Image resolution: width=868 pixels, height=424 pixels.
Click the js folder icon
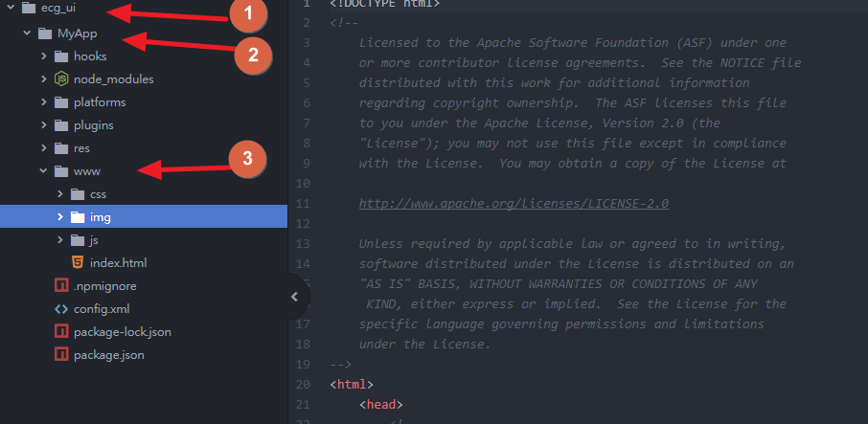[x=78, y=240]
